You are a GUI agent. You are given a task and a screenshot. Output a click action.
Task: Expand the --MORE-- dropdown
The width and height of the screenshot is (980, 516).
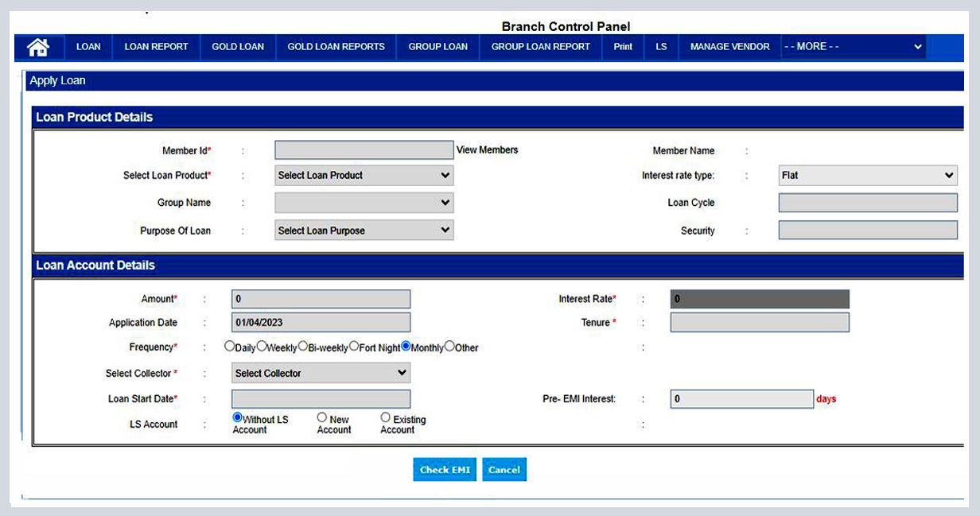853,47
